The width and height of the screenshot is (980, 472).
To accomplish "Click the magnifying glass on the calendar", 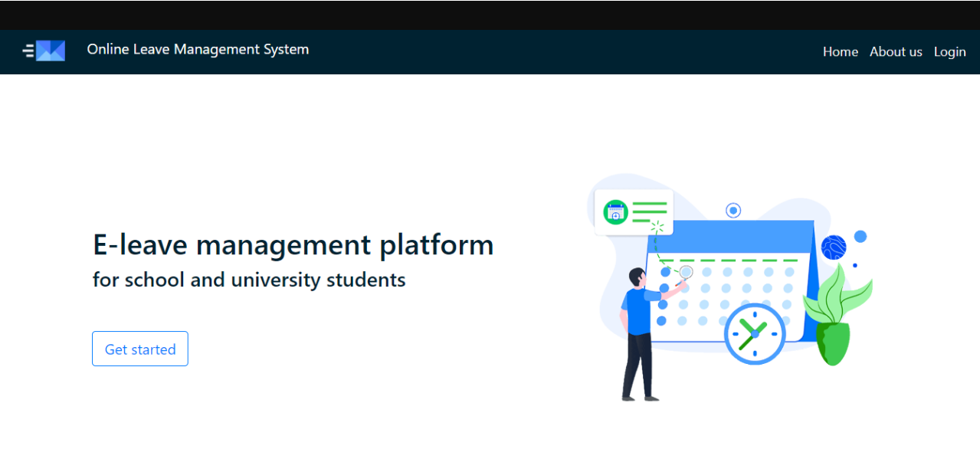I will coord(686,272).
